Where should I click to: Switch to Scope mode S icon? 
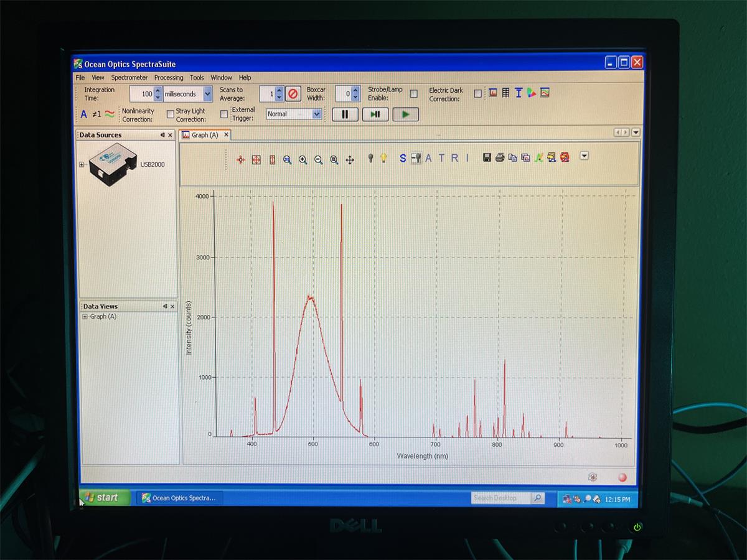coord(403,158)
